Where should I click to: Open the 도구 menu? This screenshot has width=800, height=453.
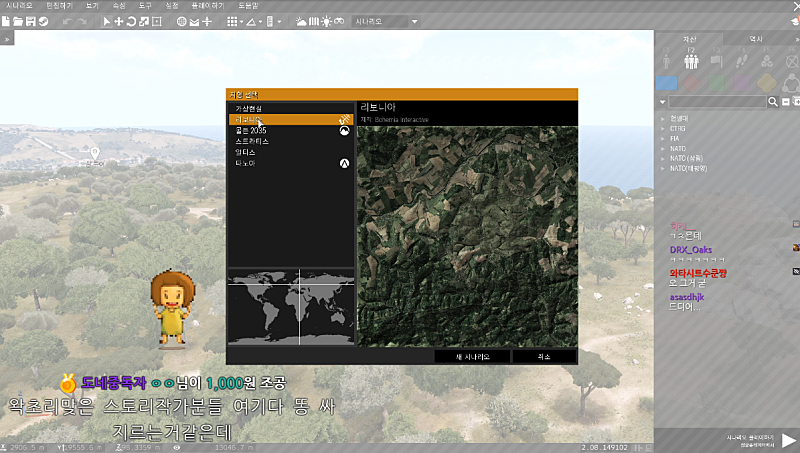145,5
